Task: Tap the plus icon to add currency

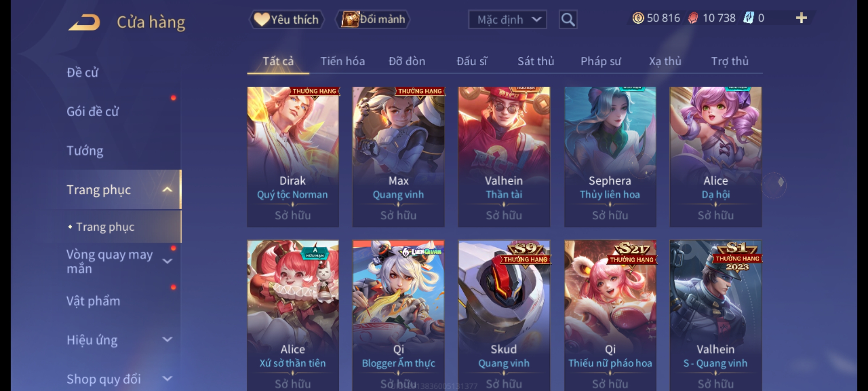Action: [801, 18]
